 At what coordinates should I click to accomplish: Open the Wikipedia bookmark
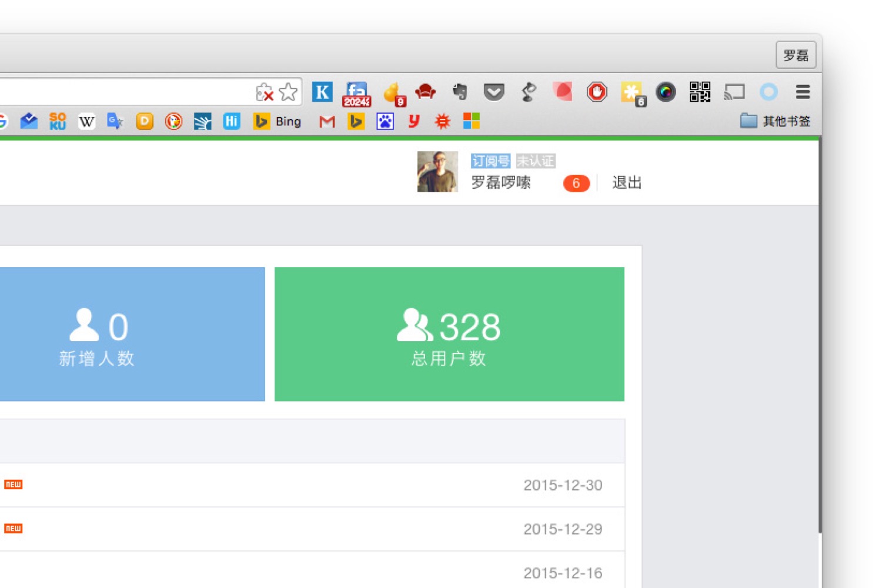point(86,122)
